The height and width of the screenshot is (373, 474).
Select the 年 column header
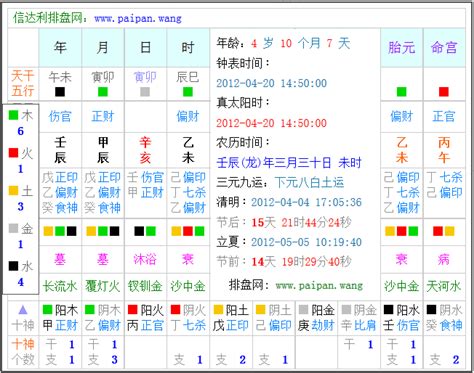coord(60,48)
